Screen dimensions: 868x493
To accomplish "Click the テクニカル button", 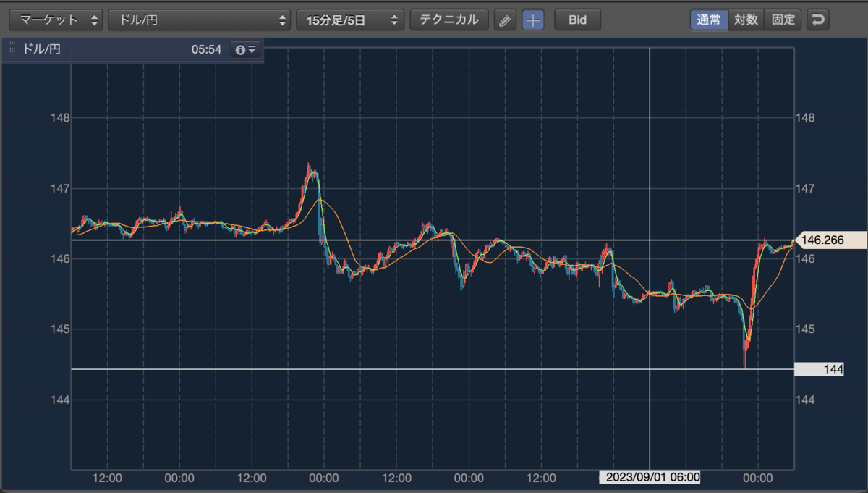I will pos(449,20).
